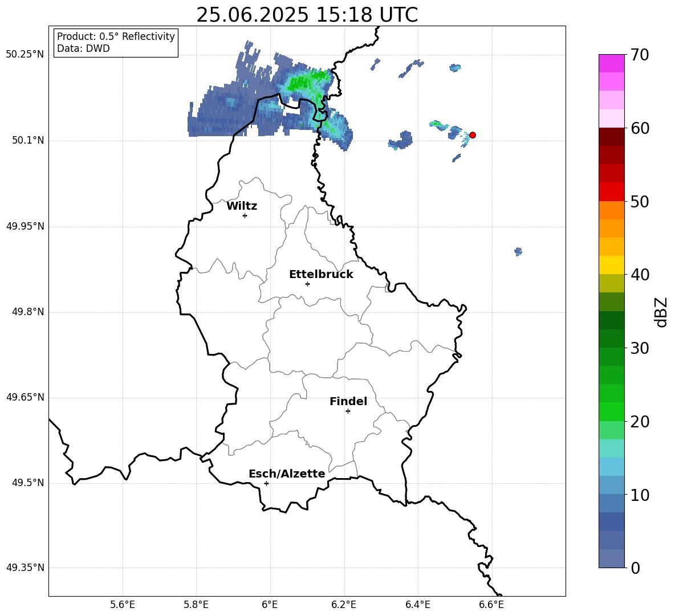Click the title 25.06.2025 15:18 UTC
675x616 pixels.
(307, 15)
